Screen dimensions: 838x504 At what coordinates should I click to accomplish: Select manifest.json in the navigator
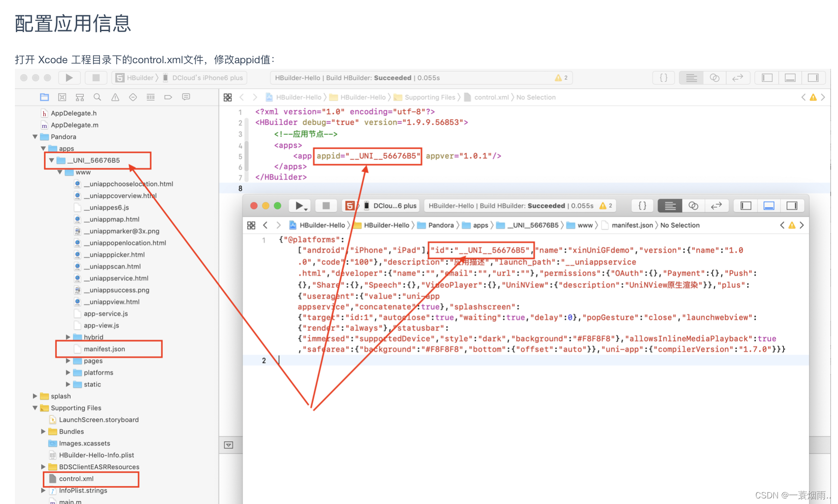pos(104,349)
